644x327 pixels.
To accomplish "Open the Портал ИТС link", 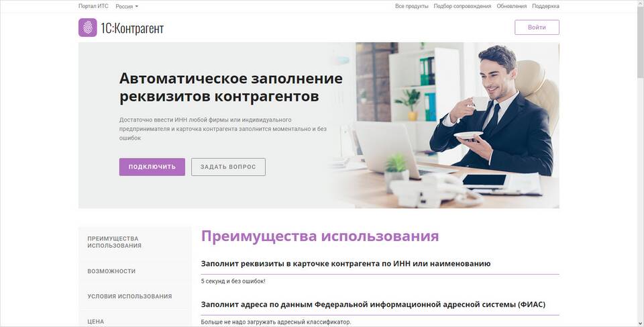I will pyautogui.click(x=93, y=6).
